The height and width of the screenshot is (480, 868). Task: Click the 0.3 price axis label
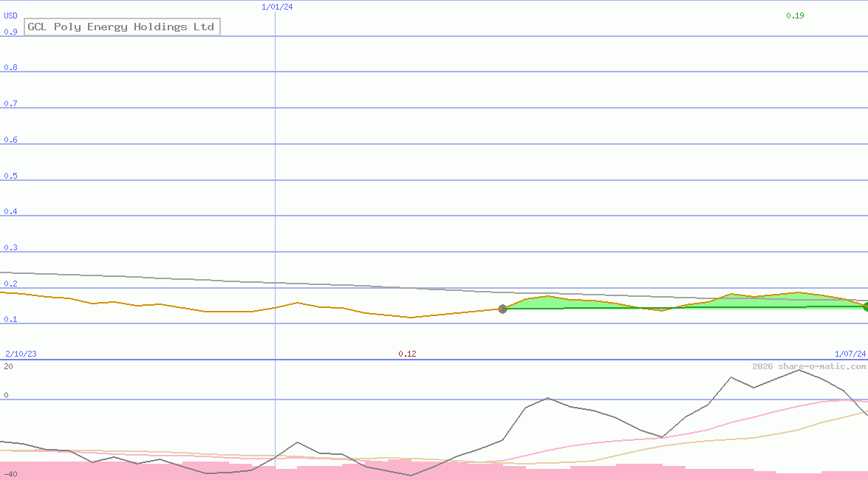tap(10, 247)
